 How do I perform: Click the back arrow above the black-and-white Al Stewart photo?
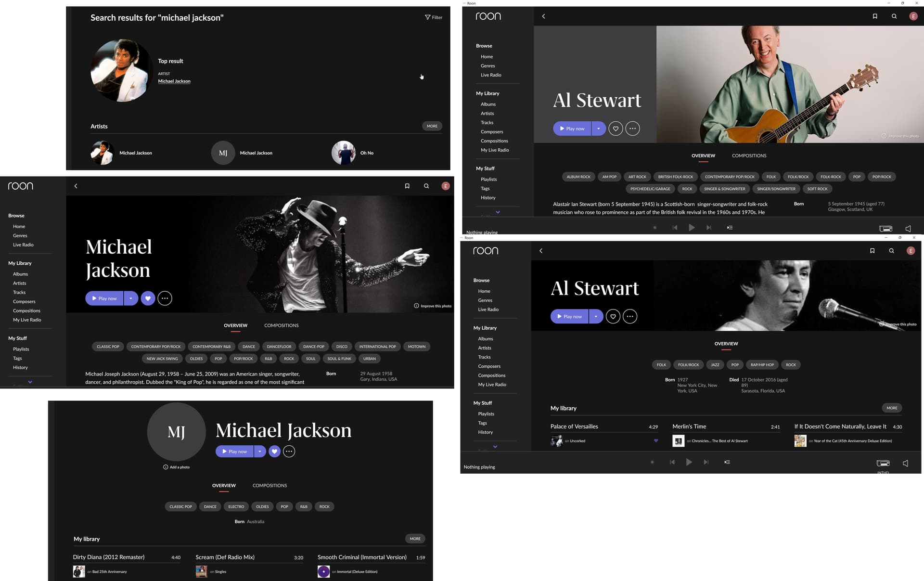point(541,251)
